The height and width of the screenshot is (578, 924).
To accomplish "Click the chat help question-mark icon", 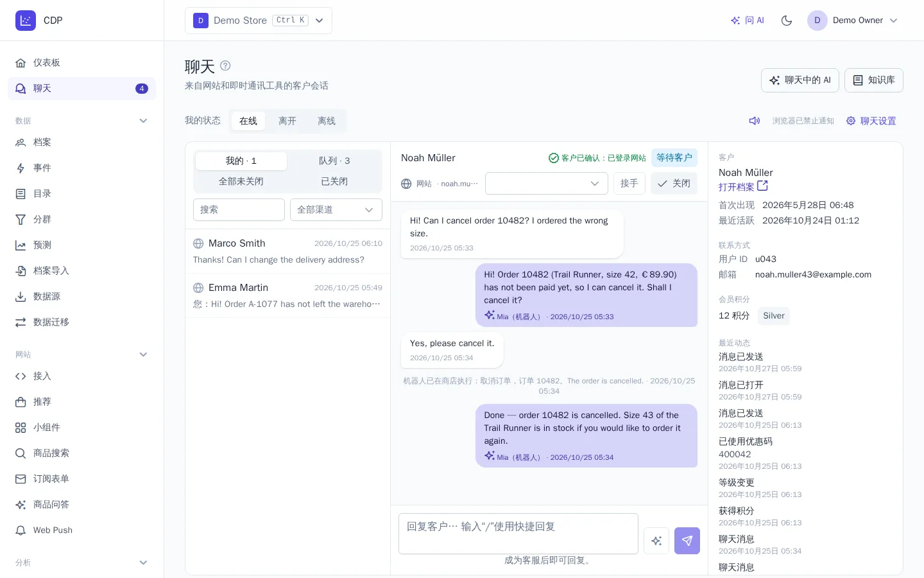I will tap(225, 66).
